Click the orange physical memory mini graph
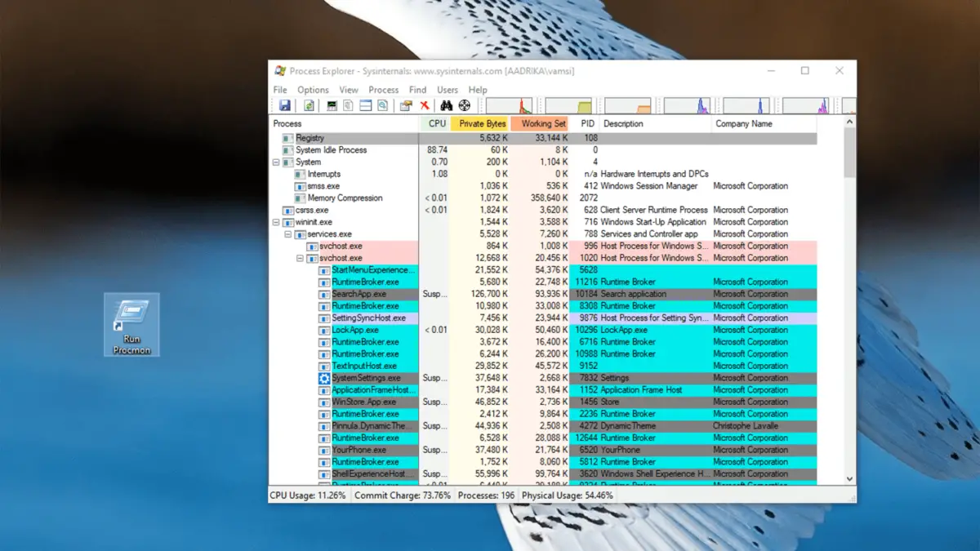Viewport: 980px width, 551px height. (x=628, y=105)
